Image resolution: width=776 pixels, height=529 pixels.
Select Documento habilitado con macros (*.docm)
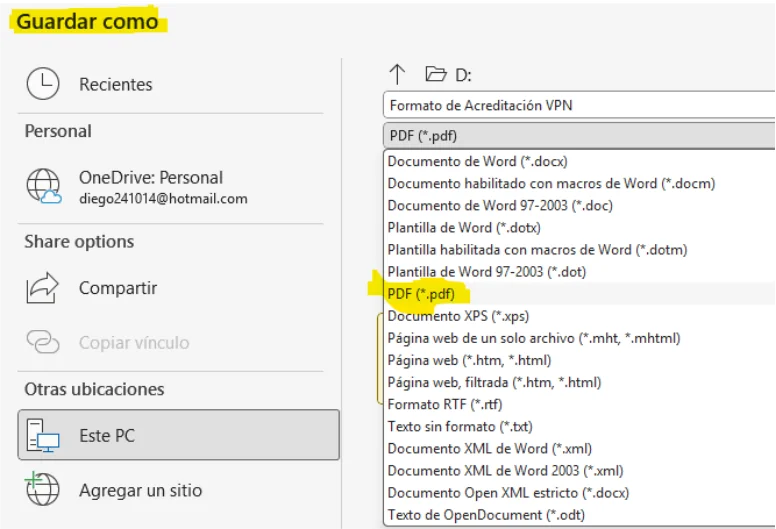coord(580,184)
